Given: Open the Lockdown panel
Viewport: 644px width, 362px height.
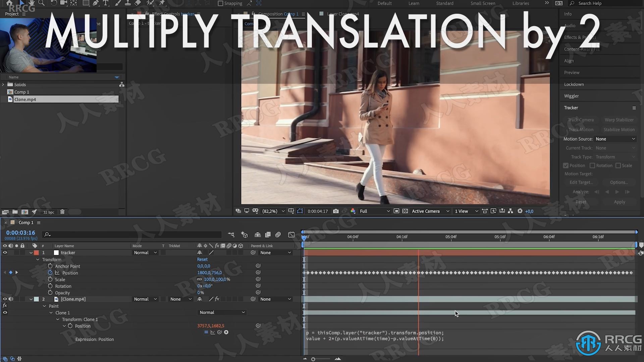Looking at the screenshot, I should point(574,84).
